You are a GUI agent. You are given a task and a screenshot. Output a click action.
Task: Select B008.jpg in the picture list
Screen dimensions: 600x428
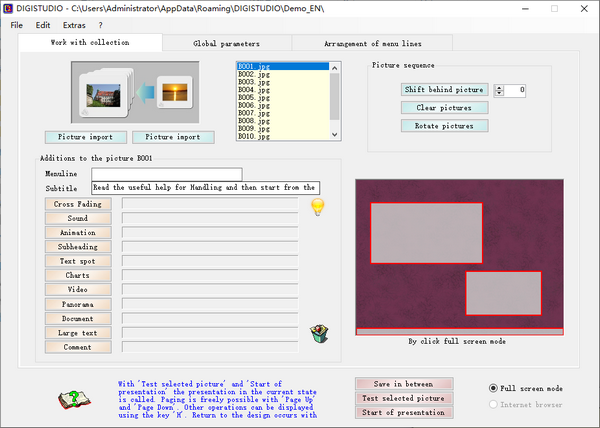click(283, 121)
